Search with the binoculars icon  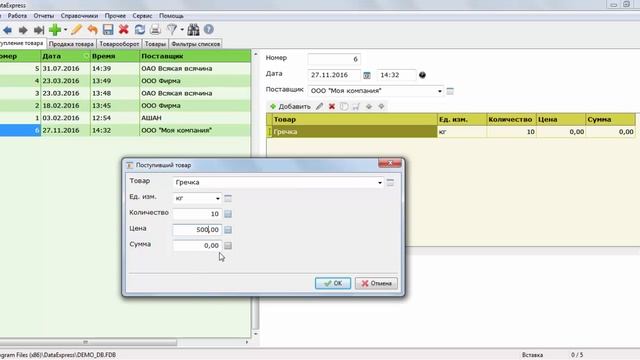tap(193, 29)
